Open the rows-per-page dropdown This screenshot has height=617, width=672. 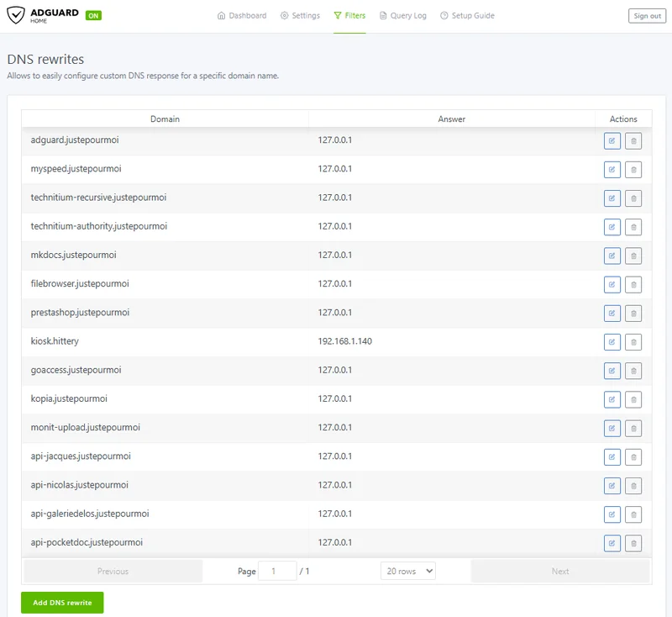pyautogui.click(x=408, y=571)
